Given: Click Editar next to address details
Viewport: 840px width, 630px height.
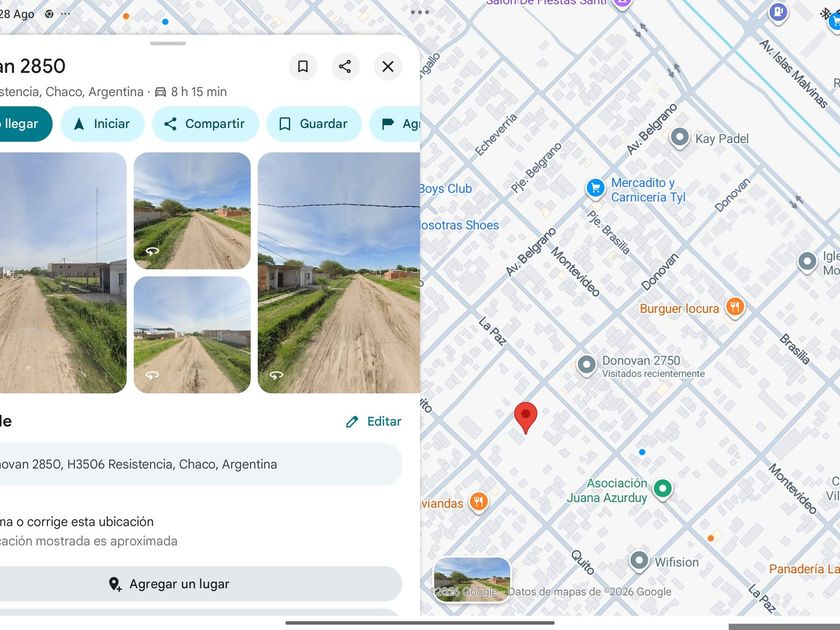Looking at the screenshot, I should click(373, 422).
